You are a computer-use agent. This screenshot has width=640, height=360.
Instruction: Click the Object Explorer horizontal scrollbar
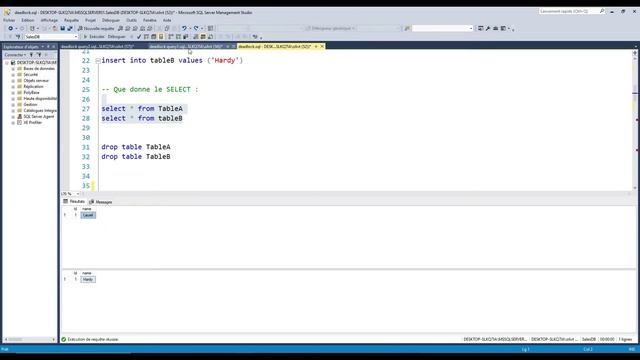(29, 339)
